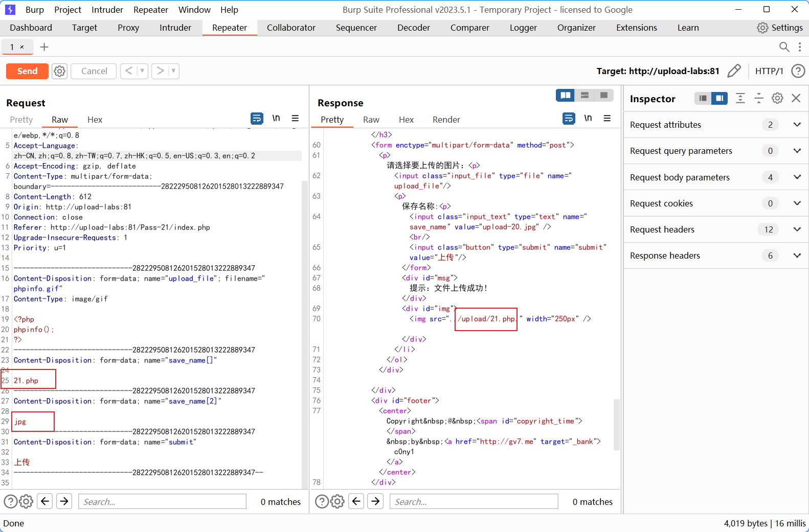Open next history dropdown arrow
This screenshot has width=809, height=532.
pos(173,71)
